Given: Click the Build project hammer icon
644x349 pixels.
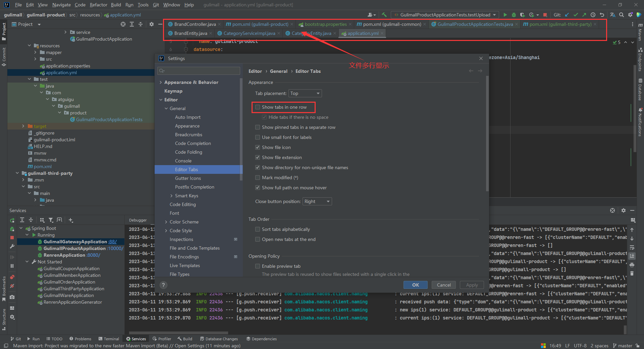Looking at the screenshot, I should click(x=384, y=15).
